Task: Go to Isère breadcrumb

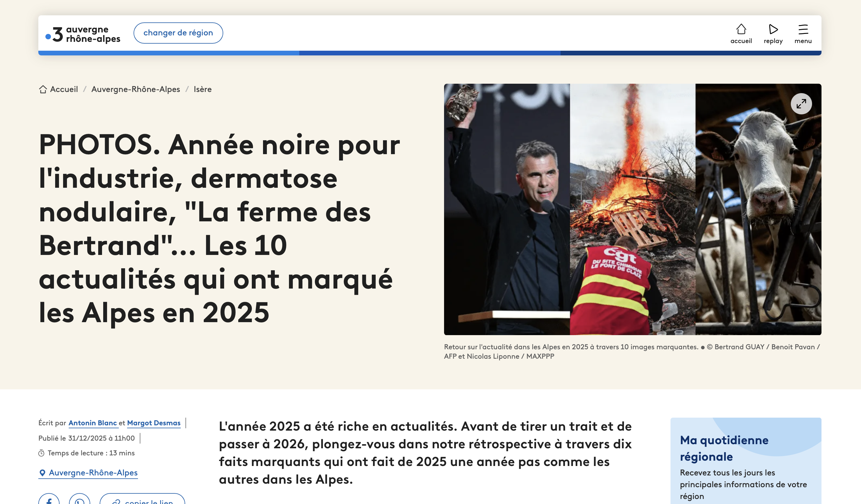Action: click(202, 90)
